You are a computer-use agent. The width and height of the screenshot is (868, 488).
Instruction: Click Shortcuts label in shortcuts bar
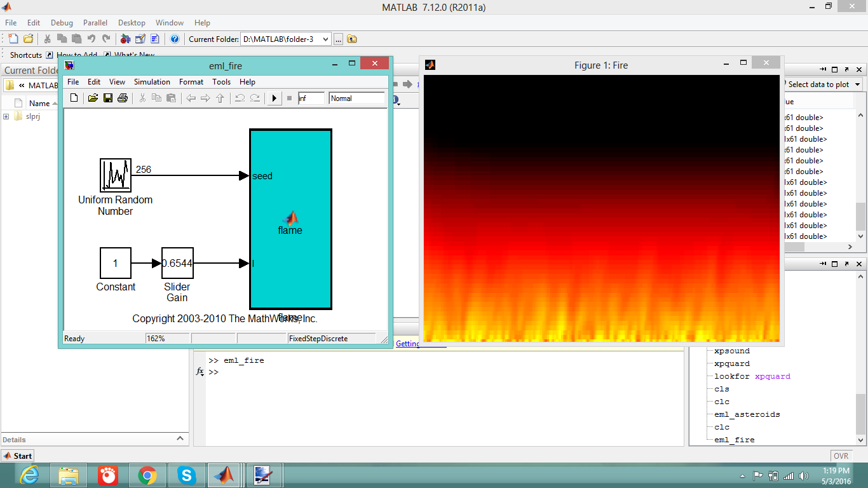[26, 55]
